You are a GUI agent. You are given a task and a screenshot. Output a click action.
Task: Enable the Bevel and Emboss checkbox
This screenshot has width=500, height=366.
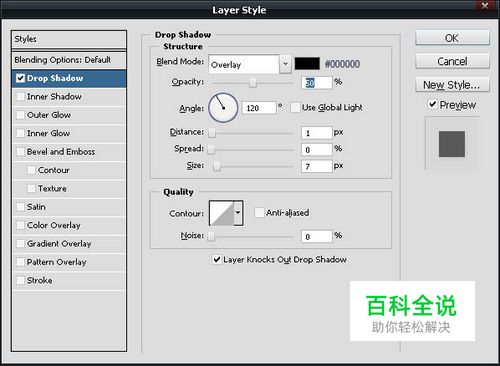pos(21,152)
